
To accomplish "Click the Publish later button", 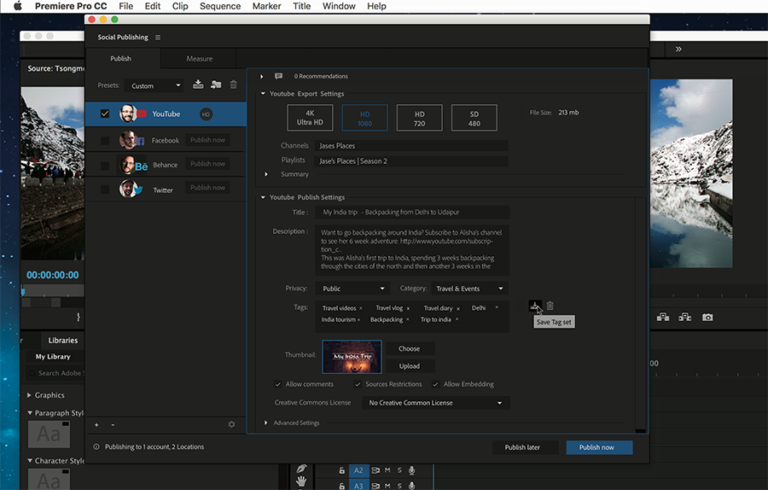I will coord(525,447).
